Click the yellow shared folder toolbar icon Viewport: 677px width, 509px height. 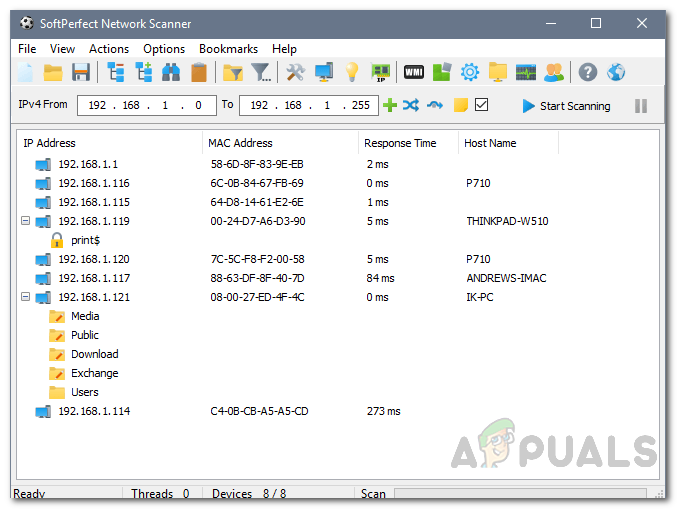pyautogui.click(x=498, y=72)
